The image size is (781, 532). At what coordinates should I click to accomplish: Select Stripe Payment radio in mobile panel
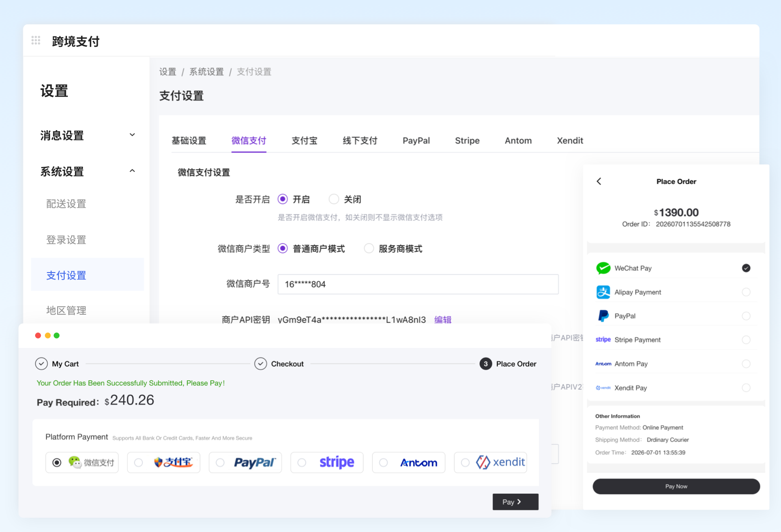pos(746,340)
